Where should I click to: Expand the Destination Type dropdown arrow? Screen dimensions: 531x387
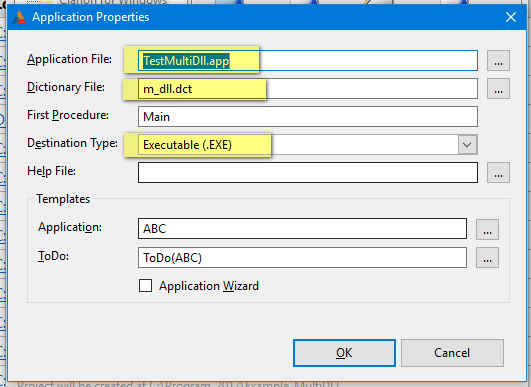(x=467, y=145)
